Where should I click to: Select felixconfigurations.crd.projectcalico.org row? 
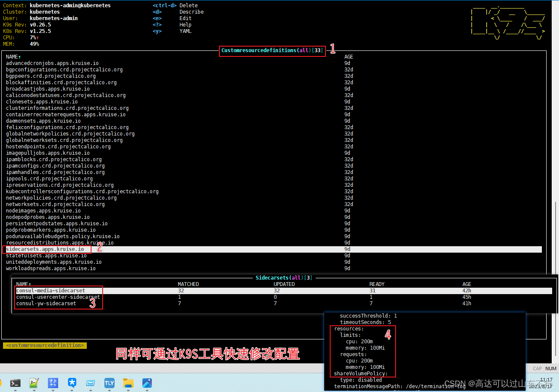point(274,127)
